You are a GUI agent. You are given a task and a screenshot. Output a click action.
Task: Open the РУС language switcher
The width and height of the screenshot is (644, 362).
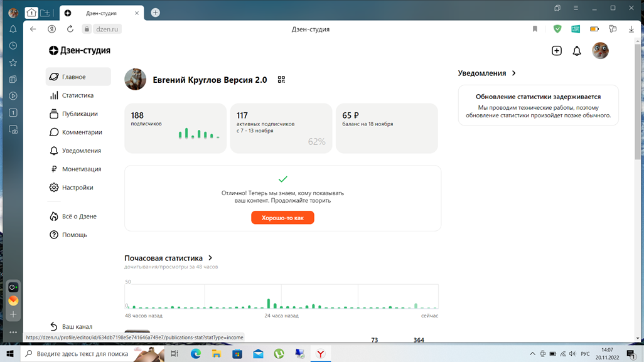click(x=585, y=354)
